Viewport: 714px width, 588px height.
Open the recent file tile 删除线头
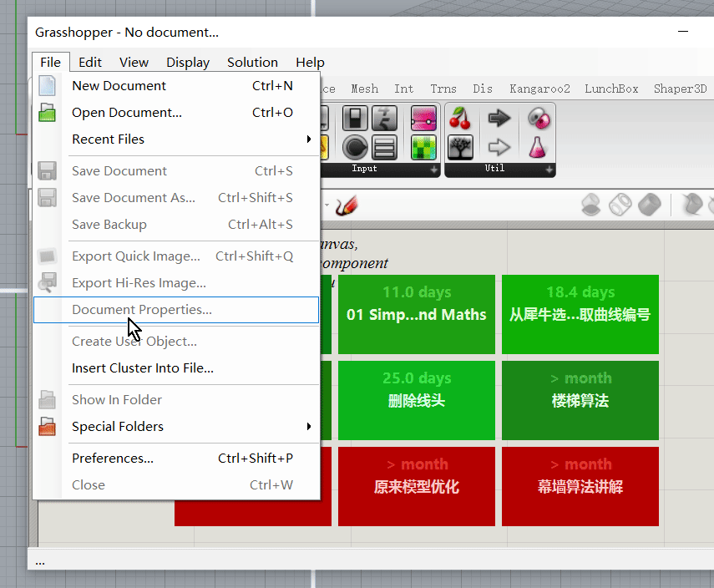(417, 399)
